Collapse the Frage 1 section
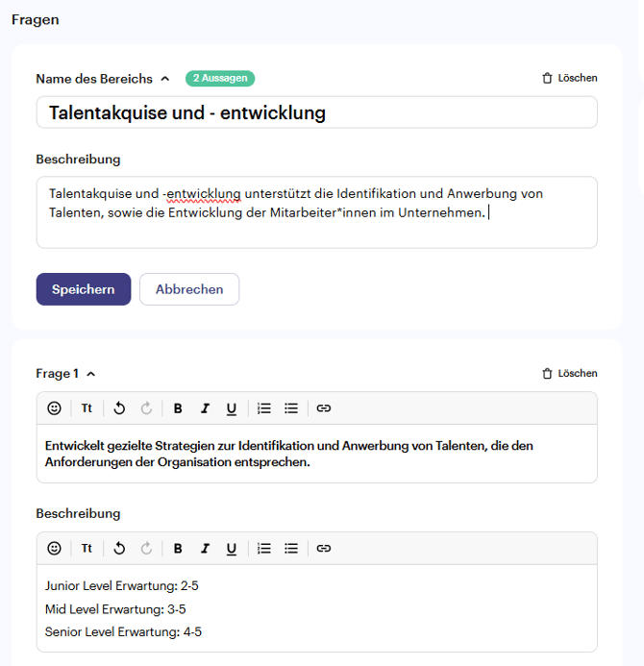Image resolution: width=644 pixels, height=666 pixels. (x=91, y=374)
